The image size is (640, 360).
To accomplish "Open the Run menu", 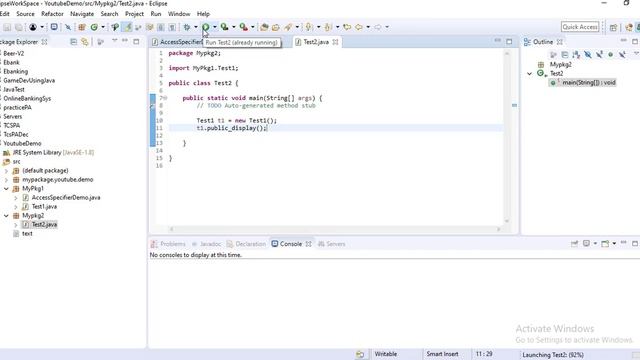I will pos(156,14).
